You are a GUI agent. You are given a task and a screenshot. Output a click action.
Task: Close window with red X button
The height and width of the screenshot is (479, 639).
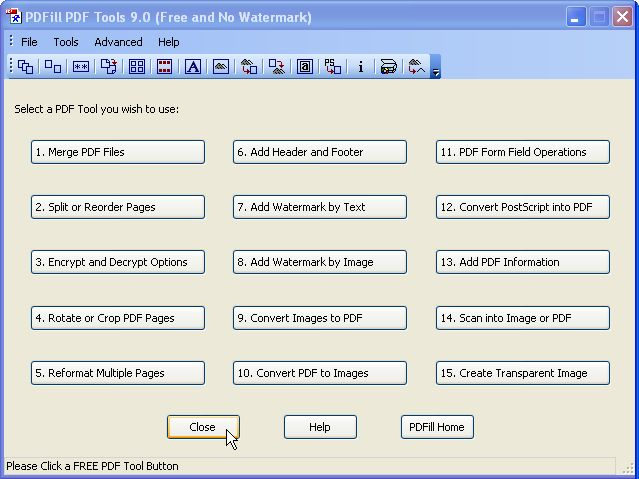[x=622, y=17]
